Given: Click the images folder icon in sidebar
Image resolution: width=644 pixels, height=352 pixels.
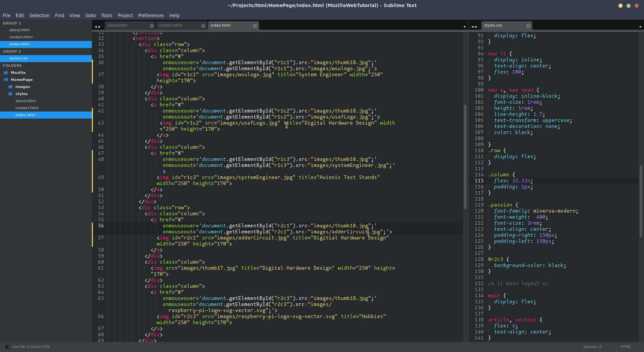Looking at the screenshot, I should (x=10, y=87).
